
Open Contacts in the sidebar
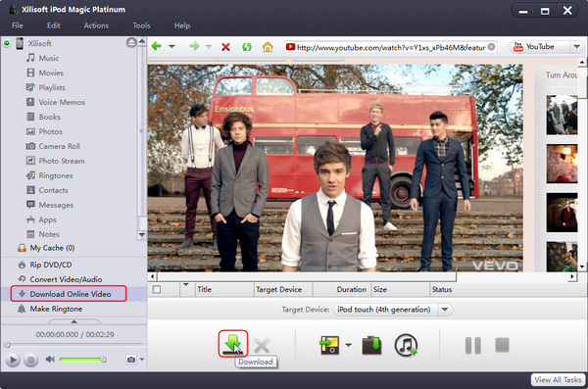click(x=53, y=190)
